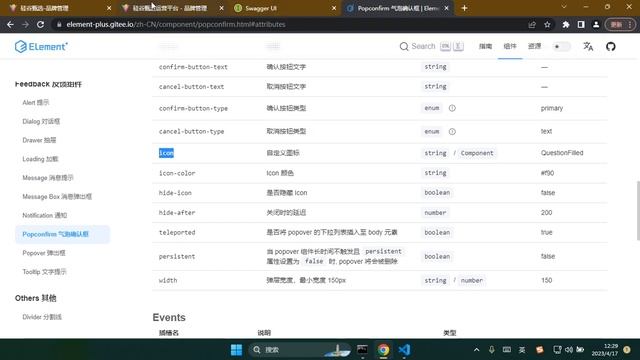
Task: Open the Resource nav menu item
Action: 534,46
